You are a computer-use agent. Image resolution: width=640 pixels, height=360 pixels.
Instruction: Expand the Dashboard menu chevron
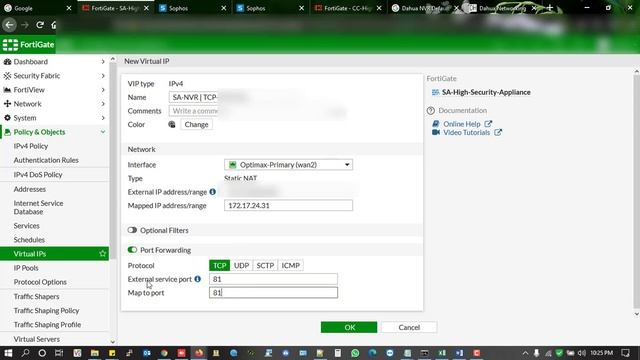(x=103, y=62)
